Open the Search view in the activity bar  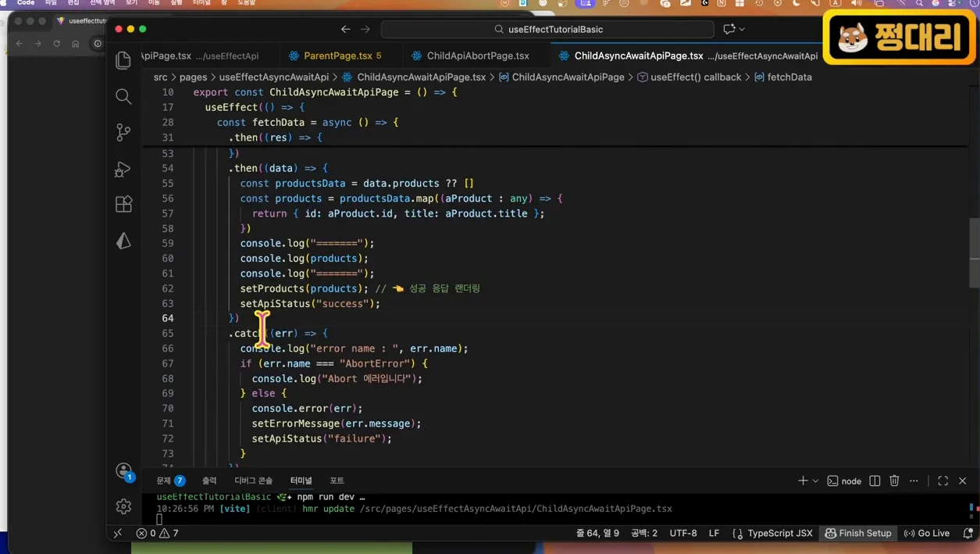123,96
